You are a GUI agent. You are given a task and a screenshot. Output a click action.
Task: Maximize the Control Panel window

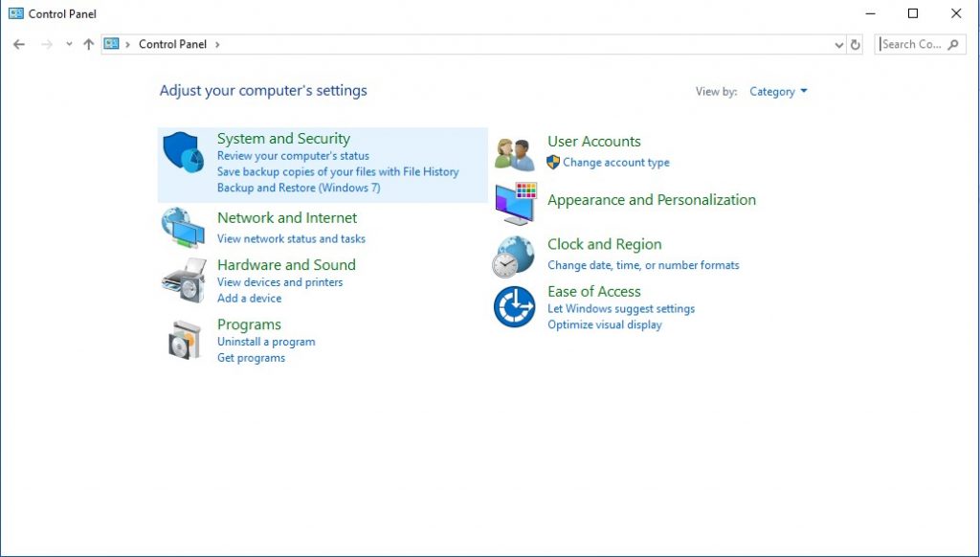tap(913, 13)
